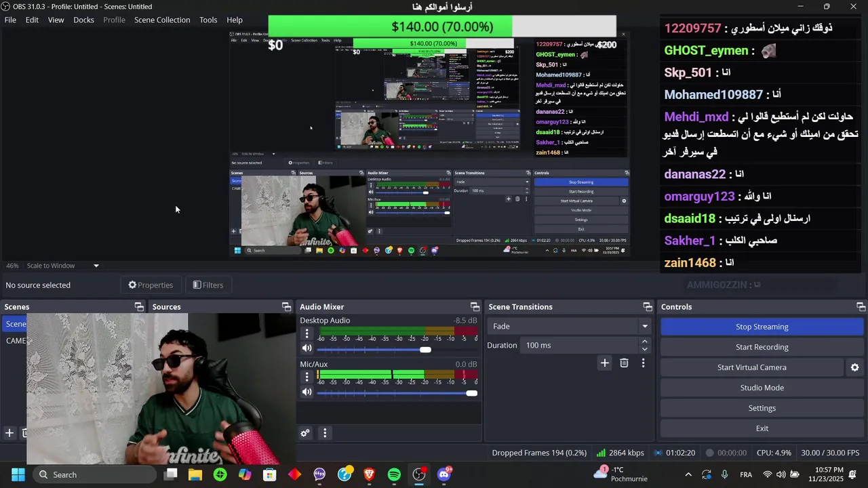
Task: Click '2864 kbps' bitrate status
Action: [x=626, y=453]
